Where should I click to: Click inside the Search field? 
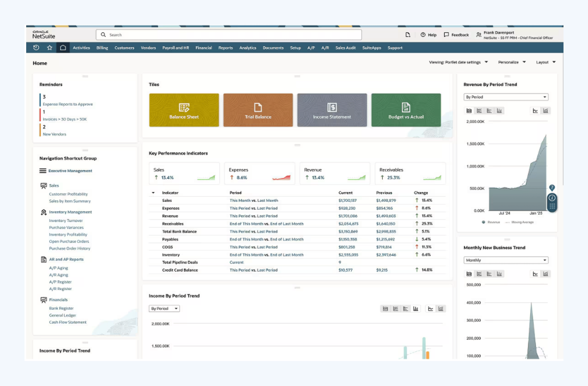click(229, 35)
